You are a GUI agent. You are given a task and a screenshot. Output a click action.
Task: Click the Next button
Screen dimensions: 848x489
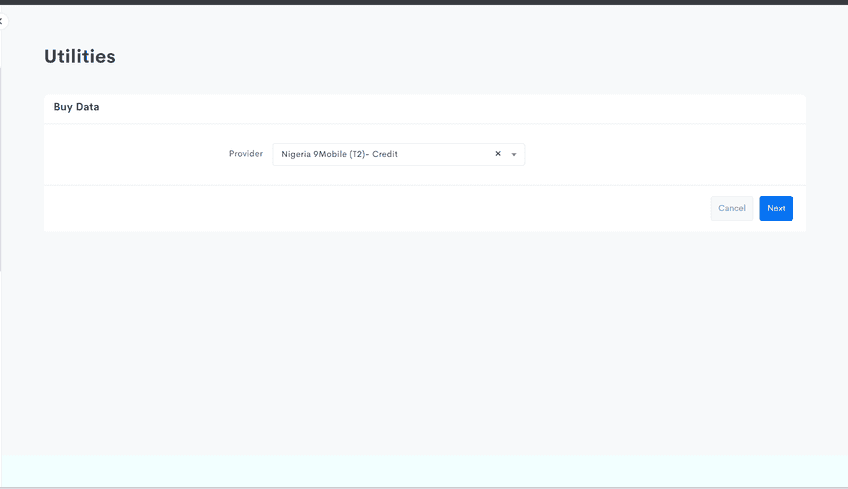pos(776,208)
